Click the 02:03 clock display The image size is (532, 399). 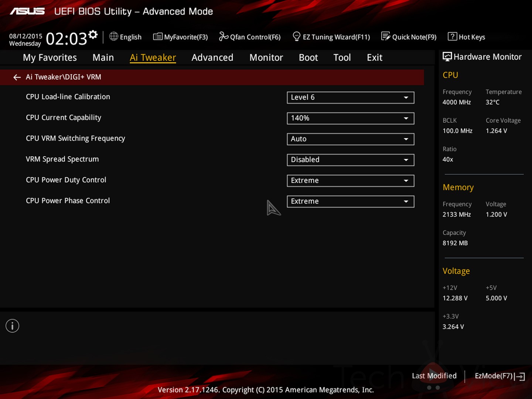pos(66,39)
